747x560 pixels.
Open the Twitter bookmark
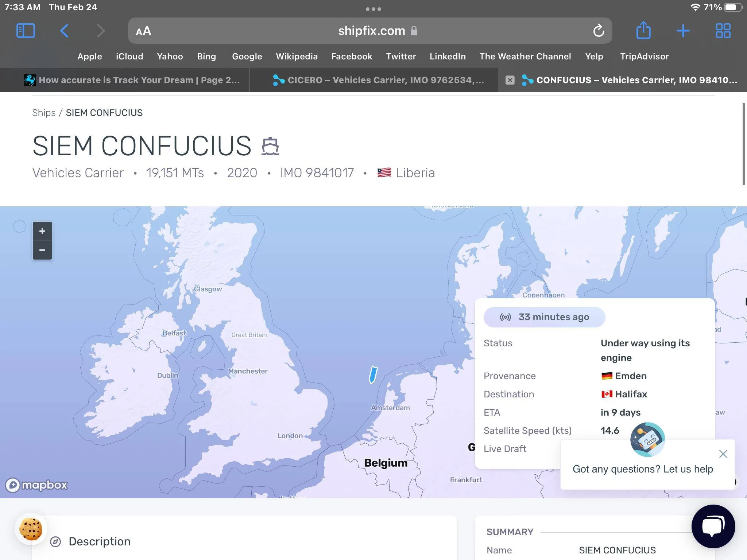point(401,57)
